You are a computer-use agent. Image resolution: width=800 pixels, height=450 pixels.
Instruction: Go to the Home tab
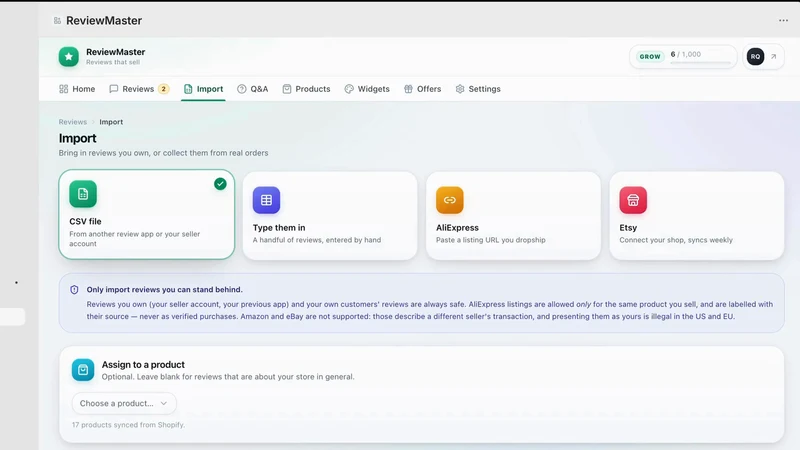(x=77, y=89)
